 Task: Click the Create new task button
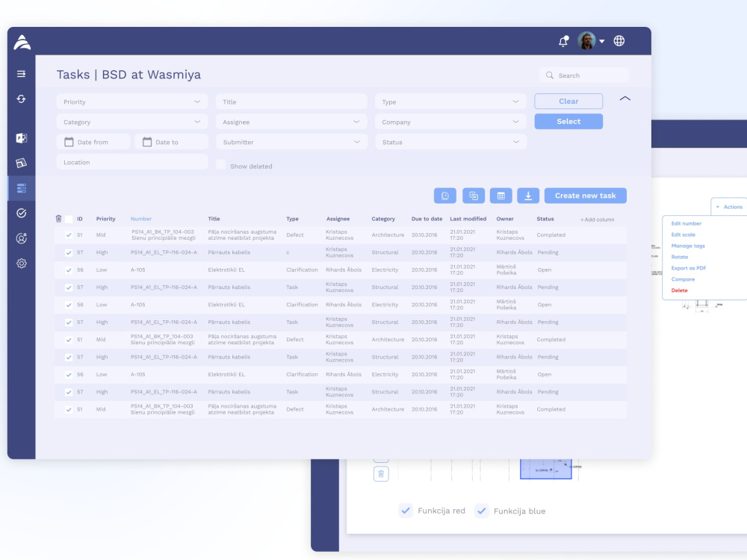[x=585, y=196]
